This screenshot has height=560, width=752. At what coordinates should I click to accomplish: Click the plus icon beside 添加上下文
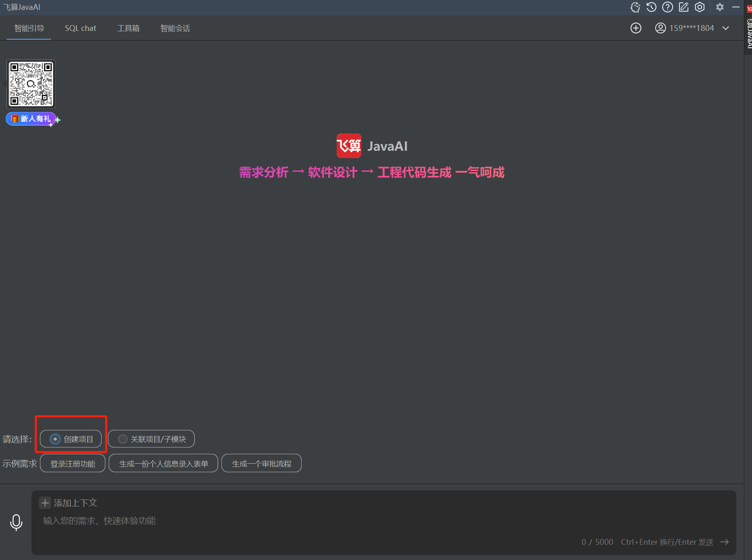(45, 503)
